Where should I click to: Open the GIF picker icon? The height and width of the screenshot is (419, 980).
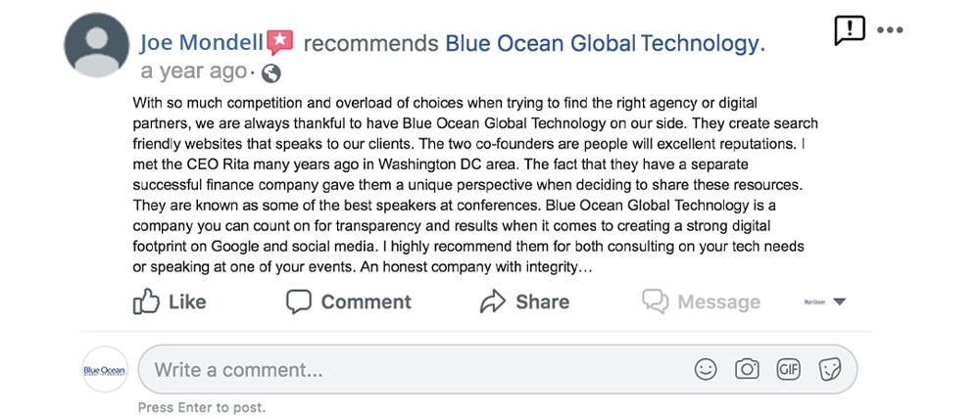[788, 369]
